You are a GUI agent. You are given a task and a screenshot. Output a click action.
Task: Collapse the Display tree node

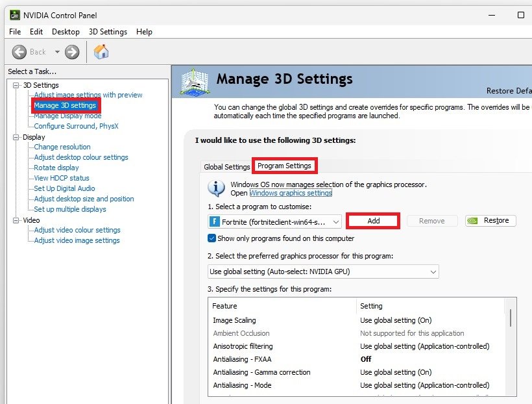16,137
